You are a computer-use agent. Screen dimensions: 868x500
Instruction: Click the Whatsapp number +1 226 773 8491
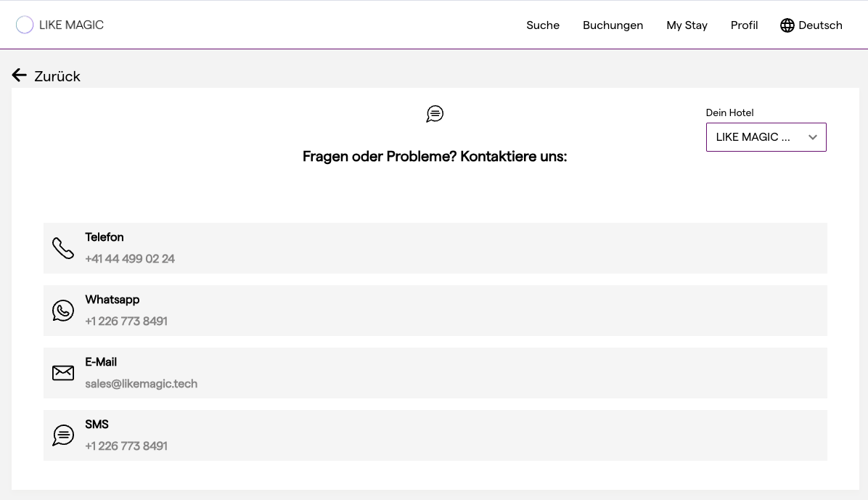point(126,321)
